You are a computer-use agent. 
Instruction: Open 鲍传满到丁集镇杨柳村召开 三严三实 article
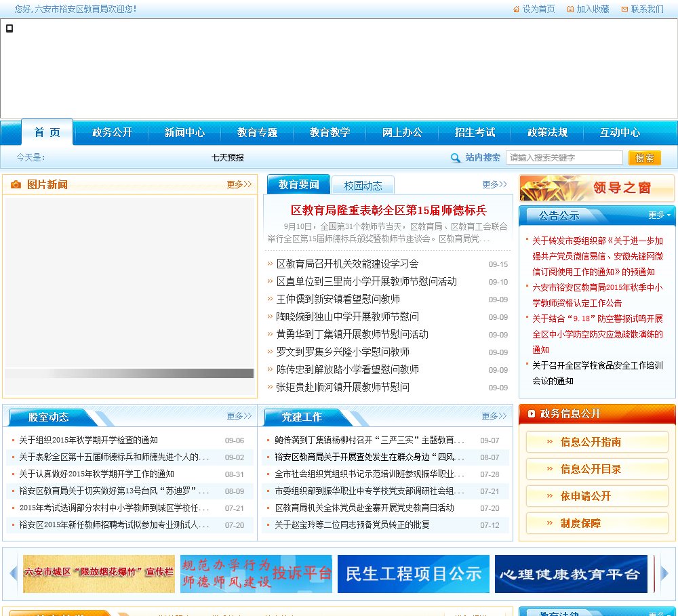click(370, 440)
